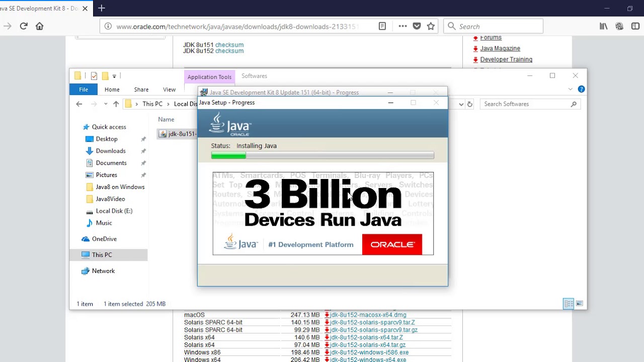This screenshot has width=644, height=362.
Task: Close the Java SE Development Kit tab
Action: 85,9
